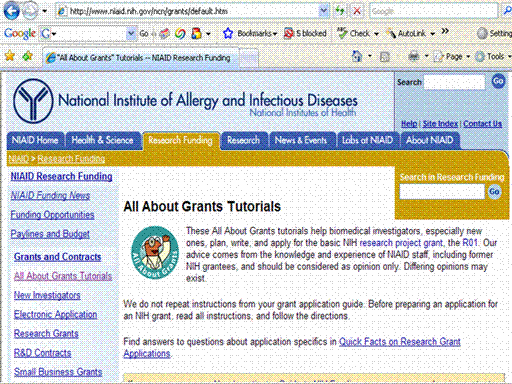Viewport: 512px width, 384px height.
Task: Open Electronic Application link
Action: click(55, 314)
